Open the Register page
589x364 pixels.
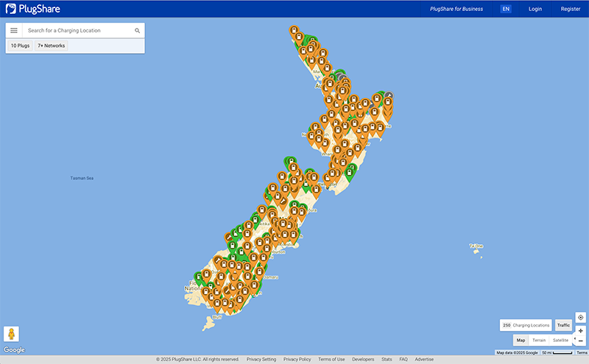[570, 9]
